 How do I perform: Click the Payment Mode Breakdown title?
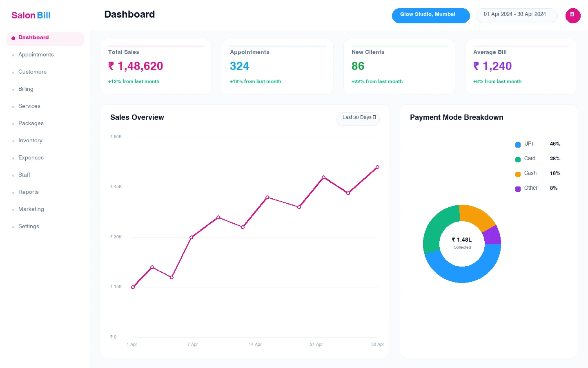[x=457, y=117]
